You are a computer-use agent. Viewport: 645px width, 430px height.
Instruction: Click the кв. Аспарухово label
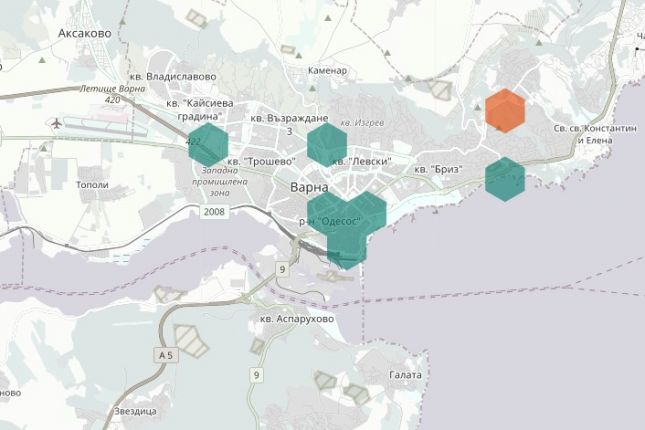pos(296,319)
